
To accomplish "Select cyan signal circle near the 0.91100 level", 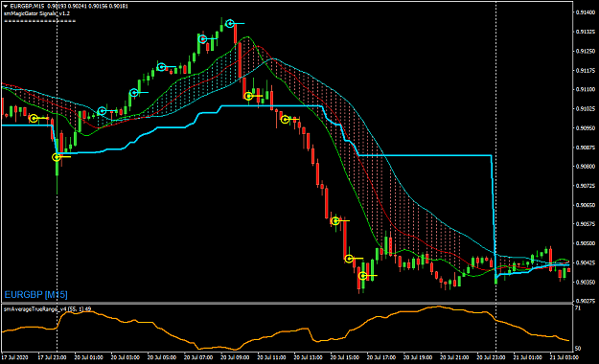I will pyautogui.click(x=134, y=92).
